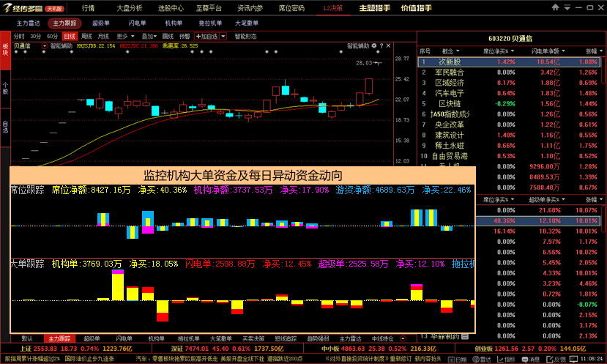Switch chart to 周线 weekly period
This screenshot has width=607, height=364.
coord(86,37)
